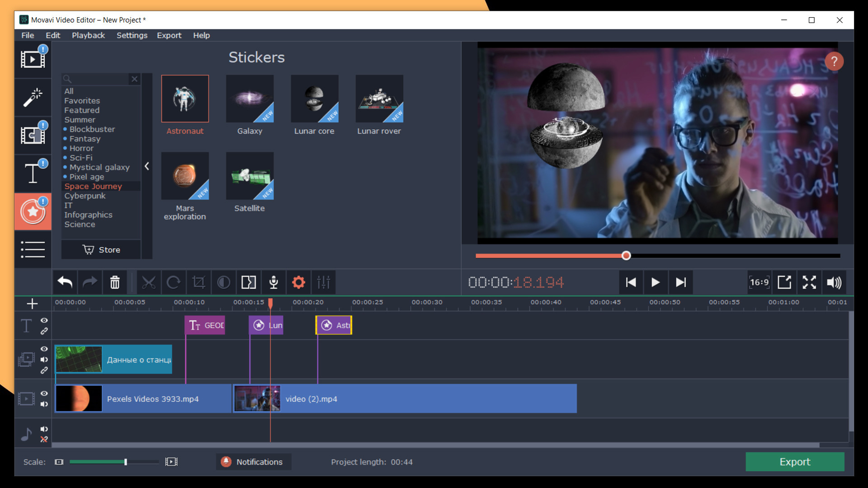
Task: Select the Filters magic wand tool
Action: (x=33, y=97)
